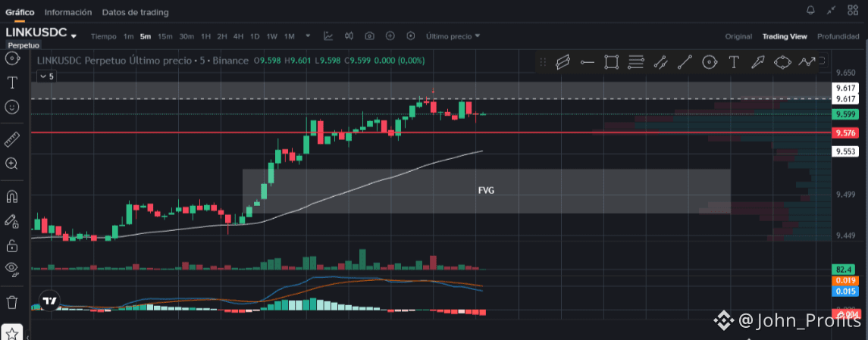Open the Último precio price type dropdown
Image resolution: width=868 pixels, height=340 pixels.
click(x=453, y=36)
